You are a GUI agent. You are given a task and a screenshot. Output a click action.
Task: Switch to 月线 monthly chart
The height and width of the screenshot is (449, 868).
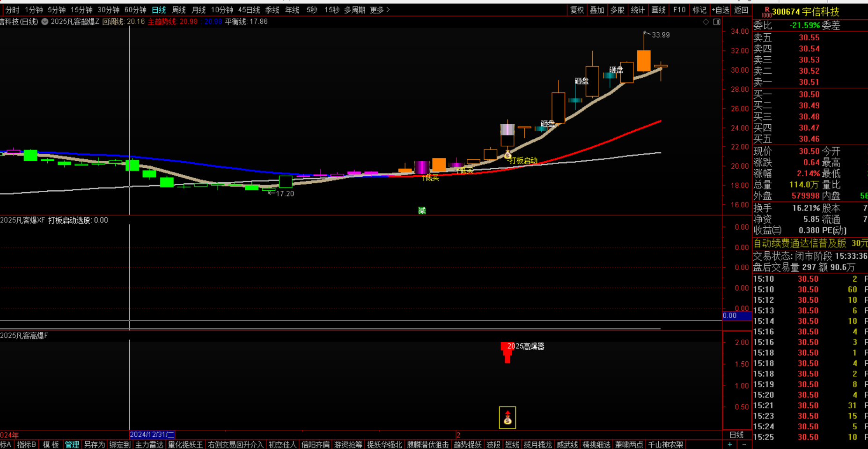click(199, 10)
